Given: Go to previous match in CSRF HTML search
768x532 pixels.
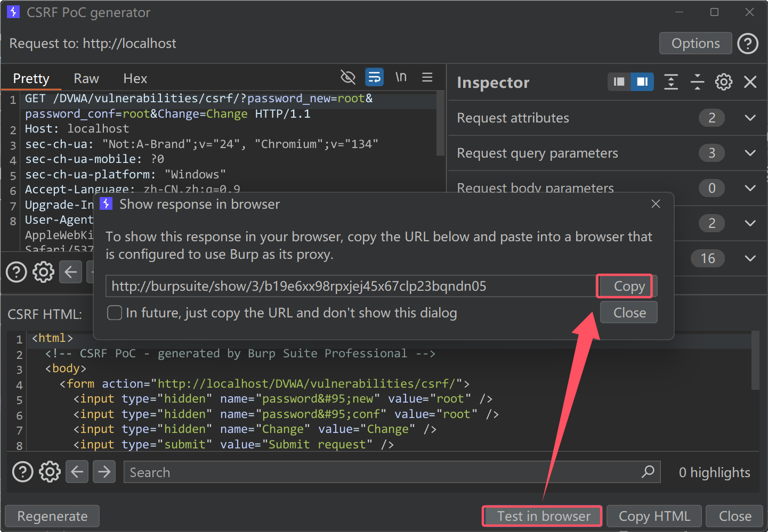Looking at the screenshot, I should pyautogui.click(x=77, y=472).
